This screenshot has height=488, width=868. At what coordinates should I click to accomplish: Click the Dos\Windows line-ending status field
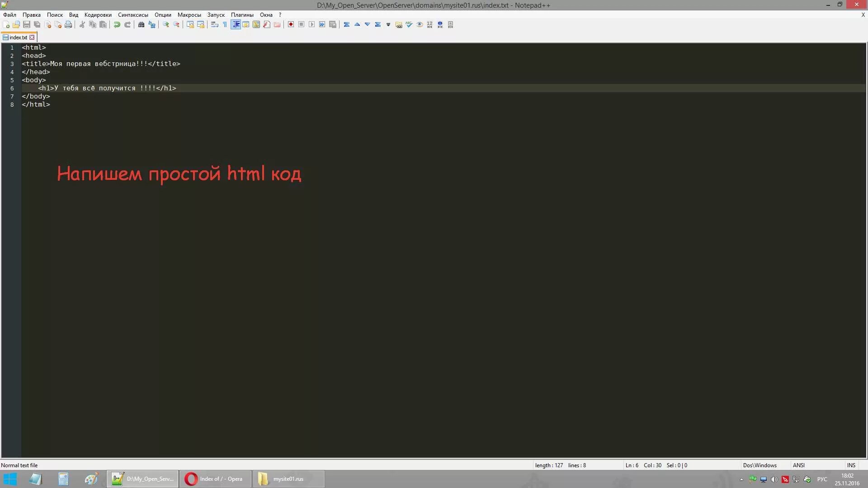click(x=760, y=465)
